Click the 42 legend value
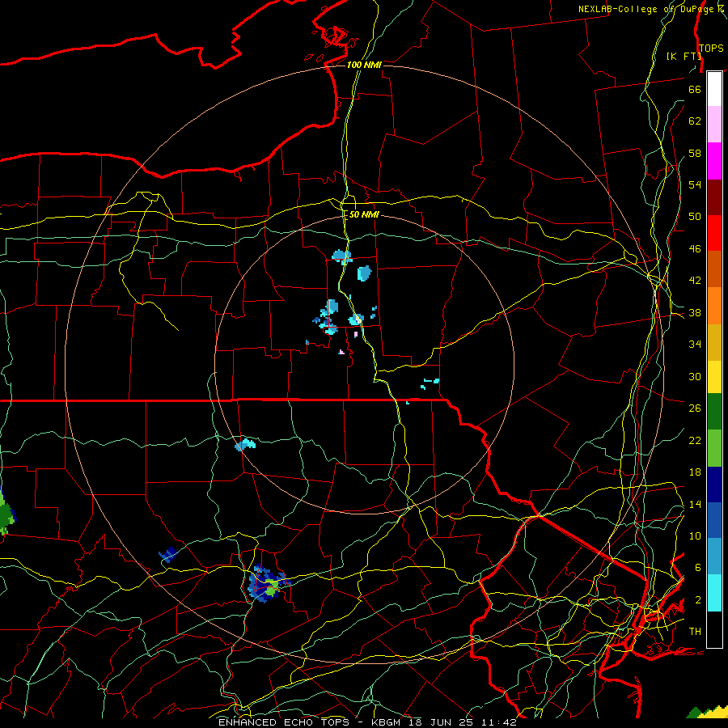 695,281
